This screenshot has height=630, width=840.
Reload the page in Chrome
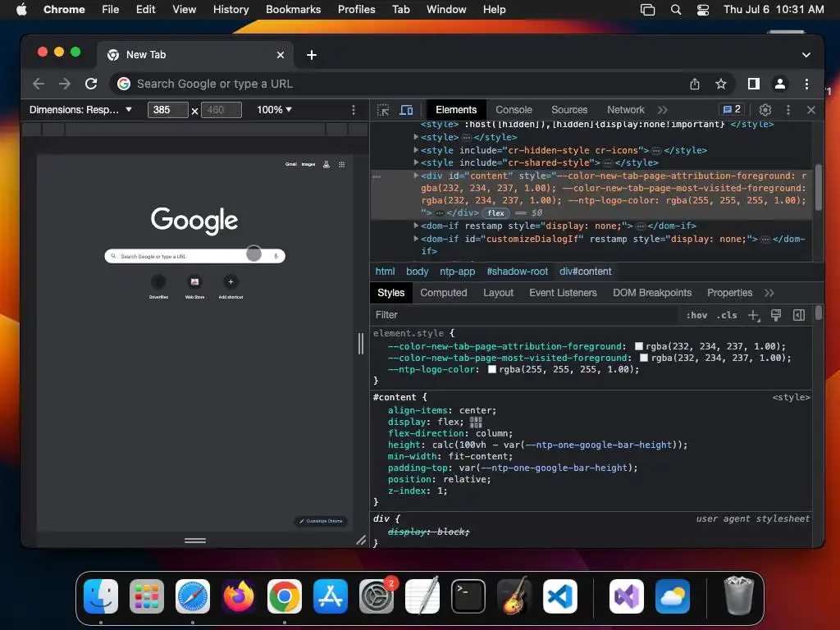[91, 84]
